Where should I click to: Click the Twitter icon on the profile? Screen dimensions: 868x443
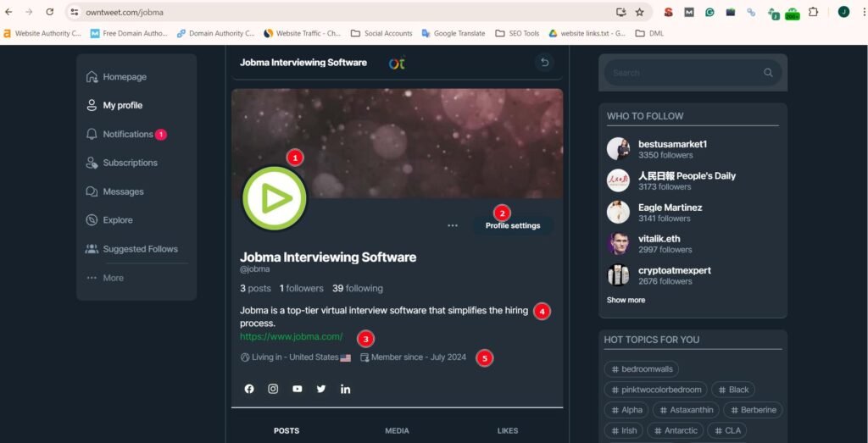tap(321, 389)
